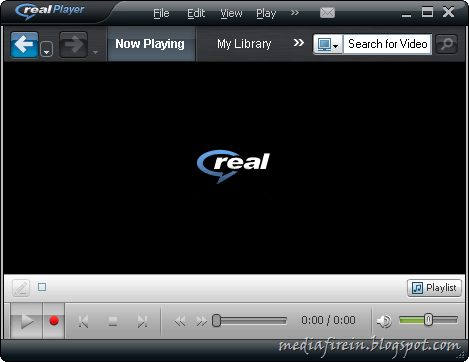Screen dimensions: 469x362
Task: Click the edit clip info pencil icon
Action: click(21, 288)
